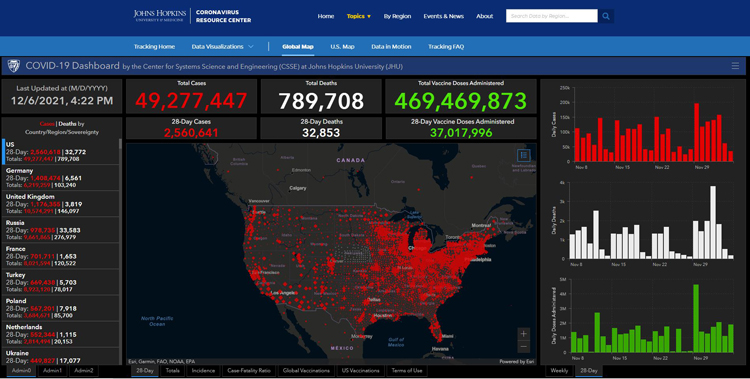Open Data in Motion

coord(391,46)
